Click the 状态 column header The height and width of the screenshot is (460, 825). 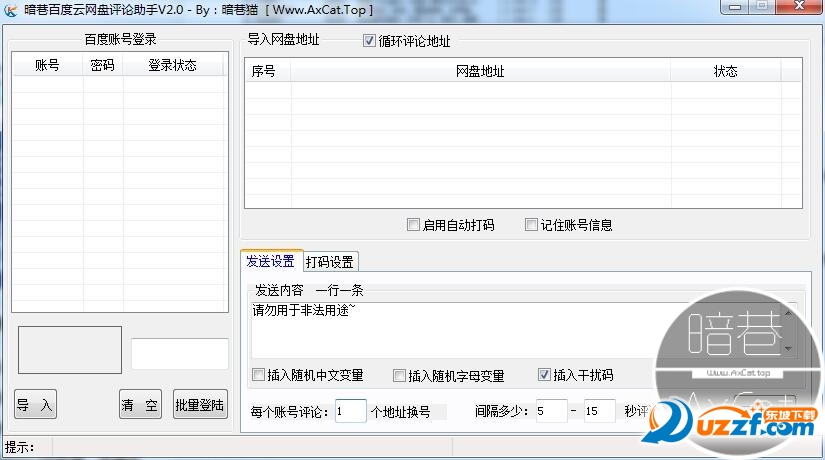(726, 71)
